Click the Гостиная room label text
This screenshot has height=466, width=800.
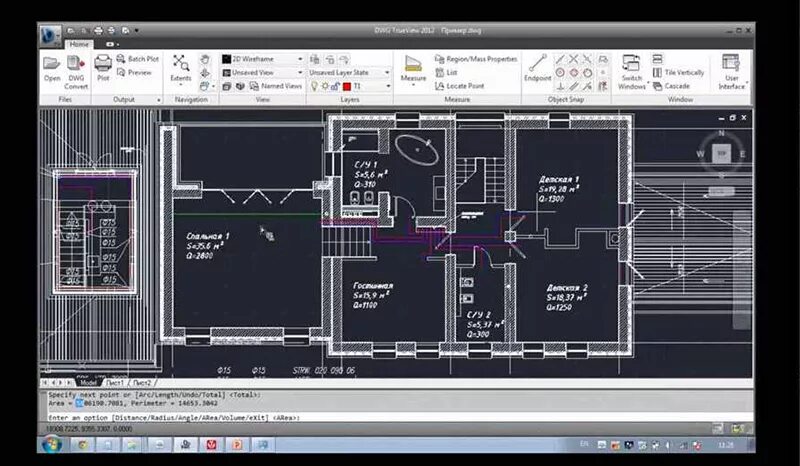click(373, 286)
